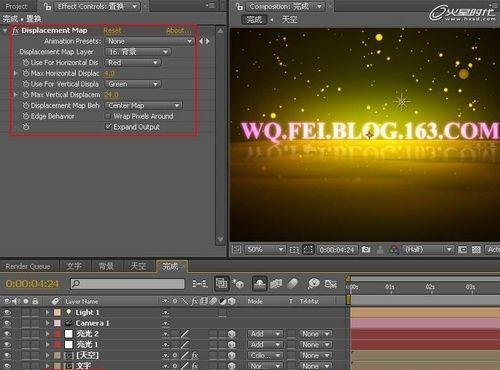The width and height of the screenshot is (500, 370).
Task: Switch to the Render Queue tab
Action: click(28, 267)
